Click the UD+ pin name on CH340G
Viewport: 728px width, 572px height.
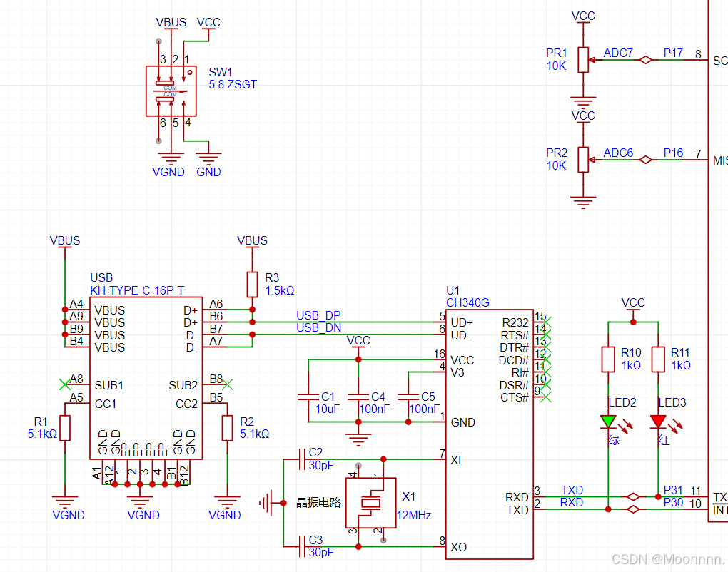(x=462, y=322)
